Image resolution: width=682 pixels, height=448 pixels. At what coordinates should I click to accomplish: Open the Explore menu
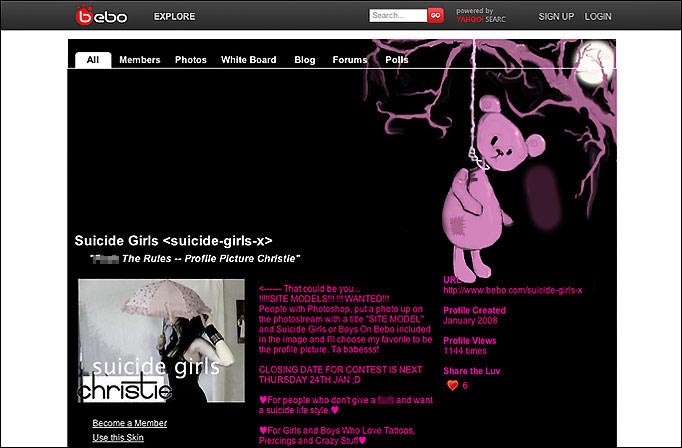pyautogui.click(x=174, y=17)
